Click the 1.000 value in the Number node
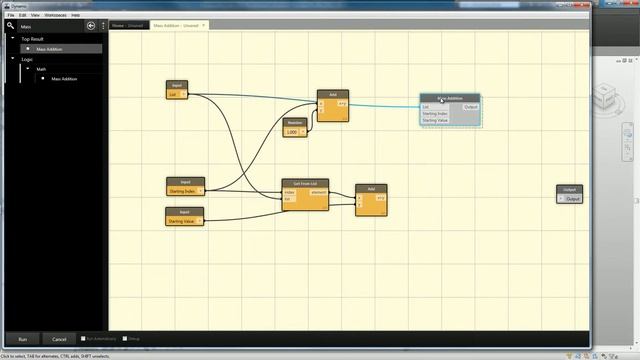The height and width of the screenshot is (360, 640). (291, 132)
